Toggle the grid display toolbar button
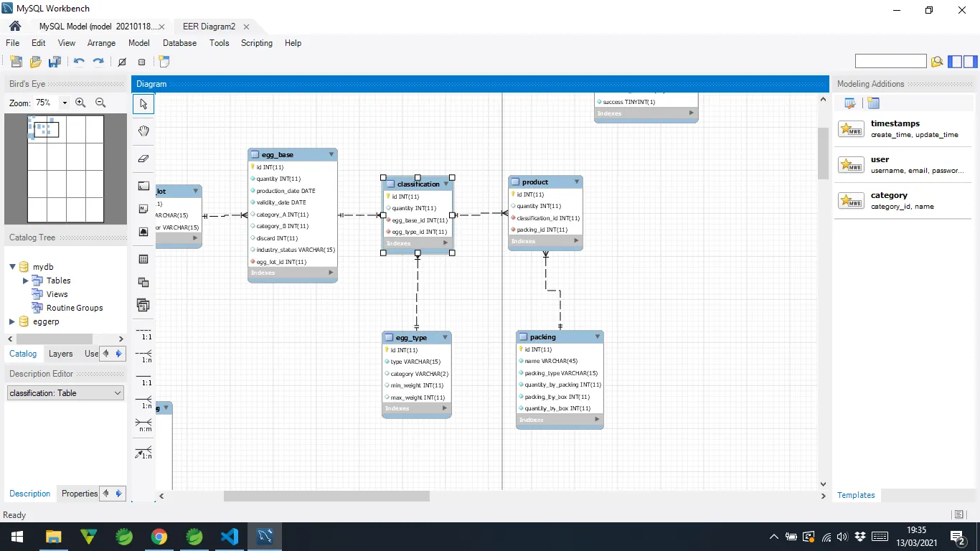980x551 pixels. (x=122, y=62)
